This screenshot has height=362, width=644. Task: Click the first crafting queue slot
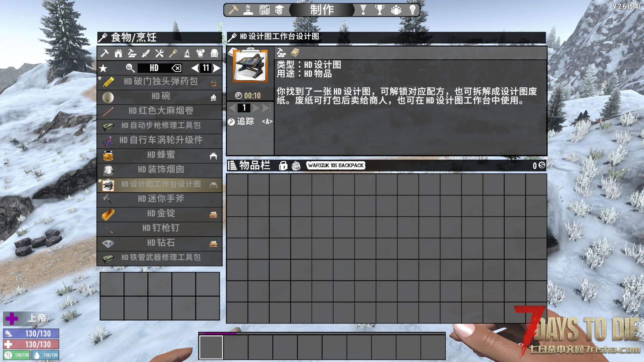[112, 284]
